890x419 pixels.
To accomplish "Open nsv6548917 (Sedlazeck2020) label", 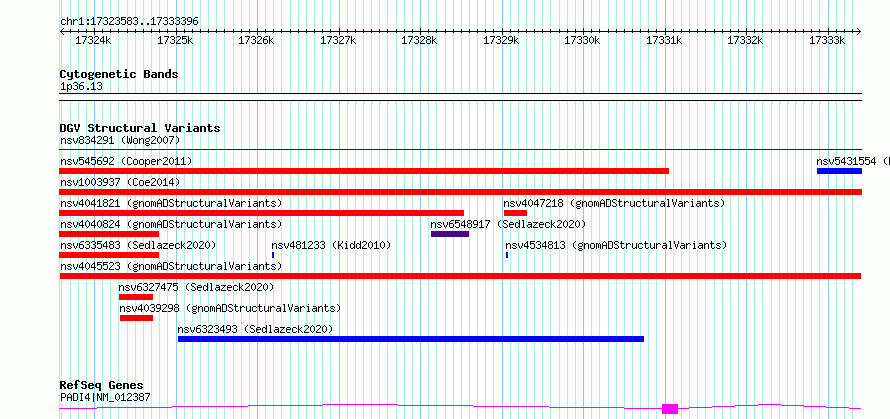I will [508, 224].
